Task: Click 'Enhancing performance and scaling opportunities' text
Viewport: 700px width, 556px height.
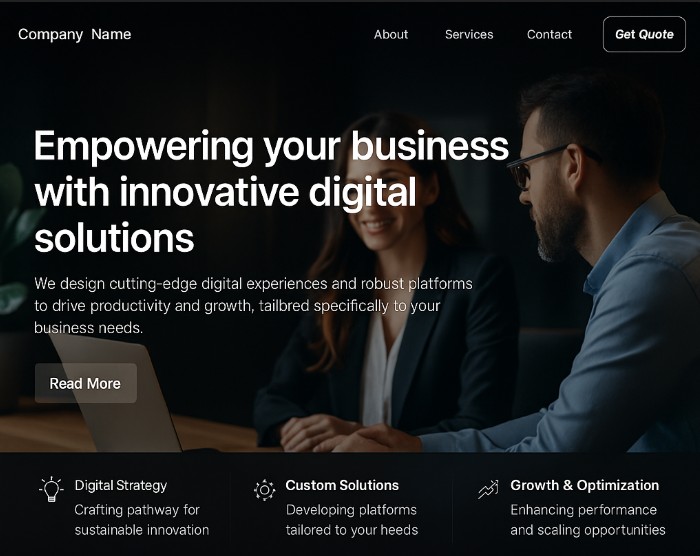Action: tap(588, 520)
